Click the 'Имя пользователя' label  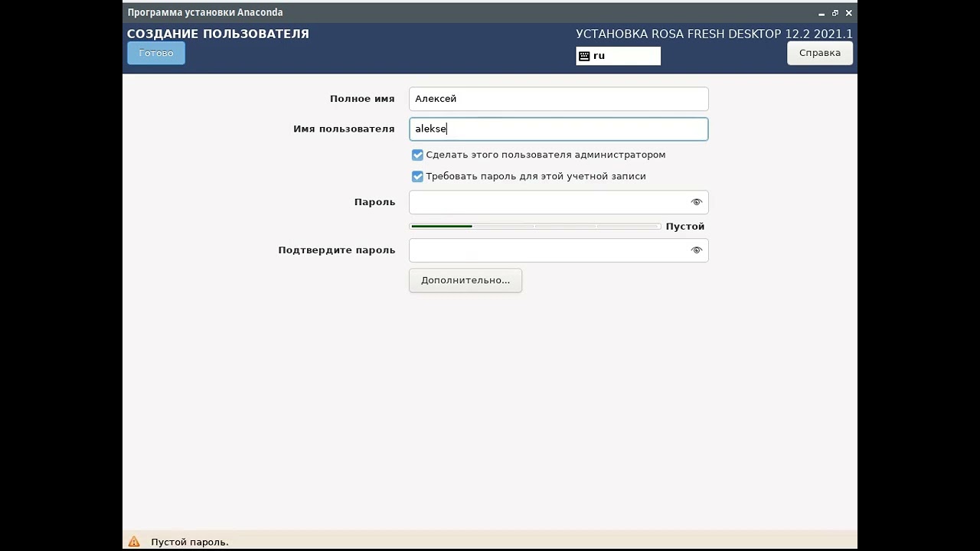click(x=344, y=129)
